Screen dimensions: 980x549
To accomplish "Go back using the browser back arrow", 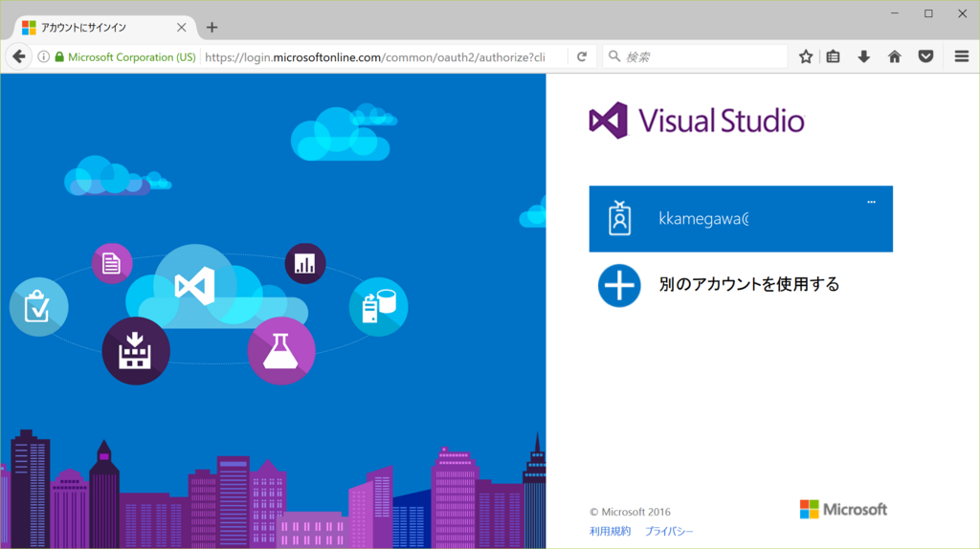I will [19, 56].
